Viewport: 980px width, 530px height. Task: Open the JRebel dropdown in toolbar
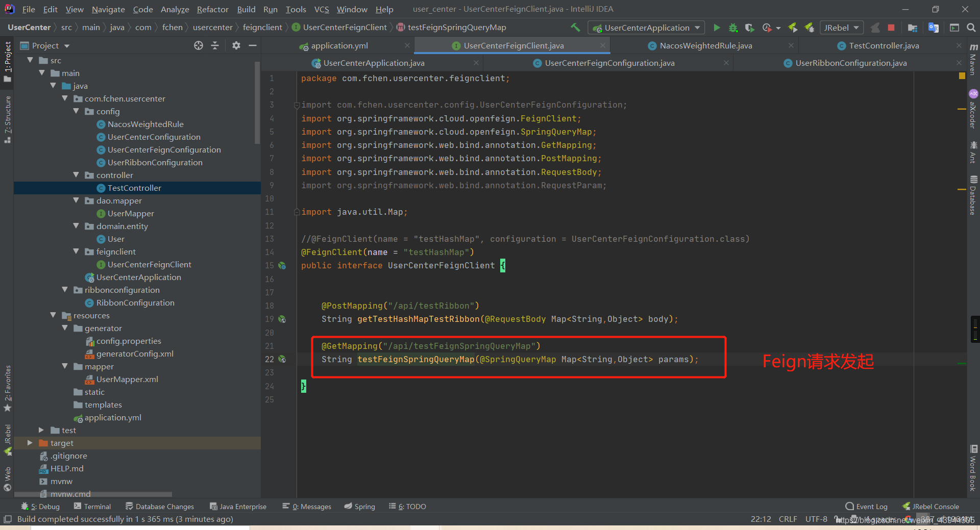(x=841, y=28)
